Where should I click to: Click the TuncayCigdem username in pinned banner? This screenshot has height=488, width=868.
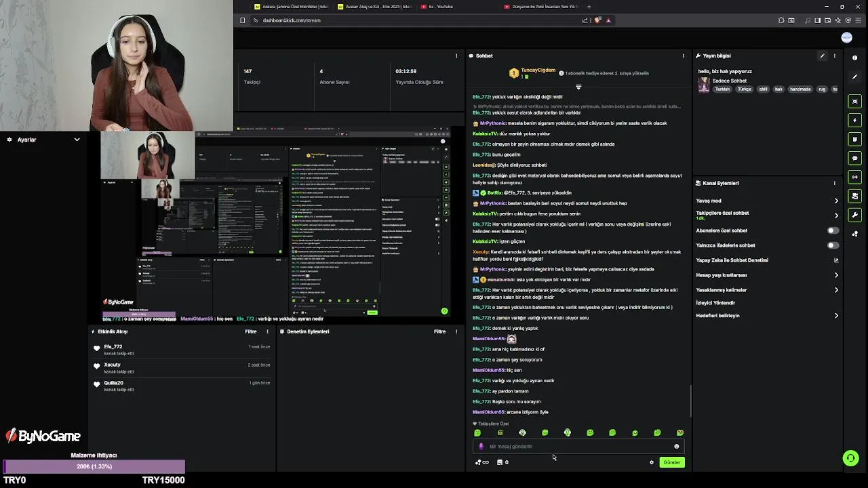[538, 70]
